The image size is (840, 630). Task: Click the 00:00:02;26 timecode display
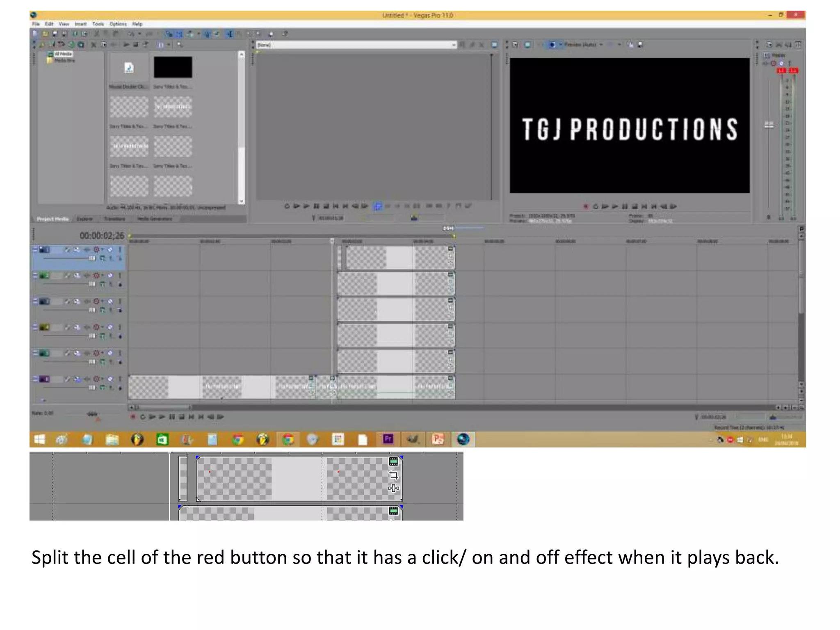(x=102, y=235)
